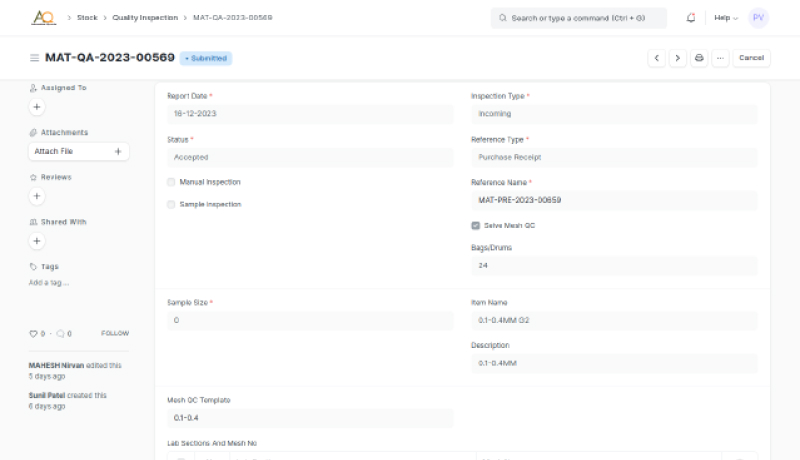Toggle Sample Inspection checkbox

tap(171, 204)
